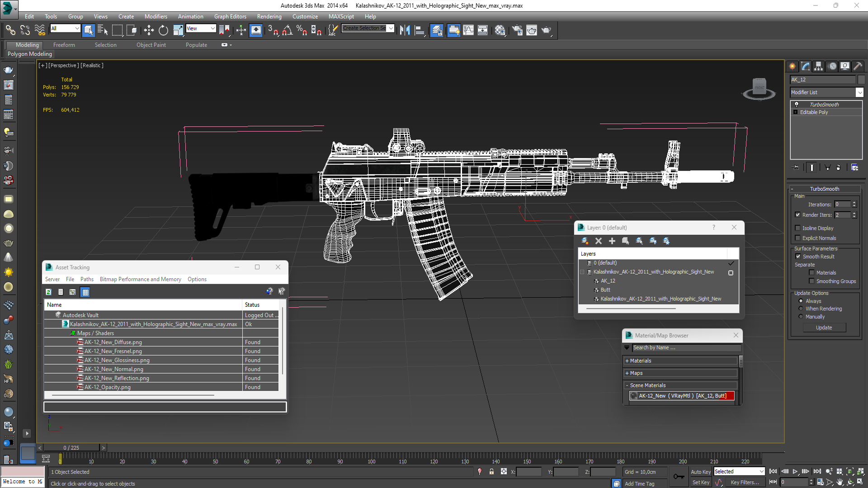The image size is (868, 488).
Task: Click the Set Key button
Action: click(x=701, y=483)
